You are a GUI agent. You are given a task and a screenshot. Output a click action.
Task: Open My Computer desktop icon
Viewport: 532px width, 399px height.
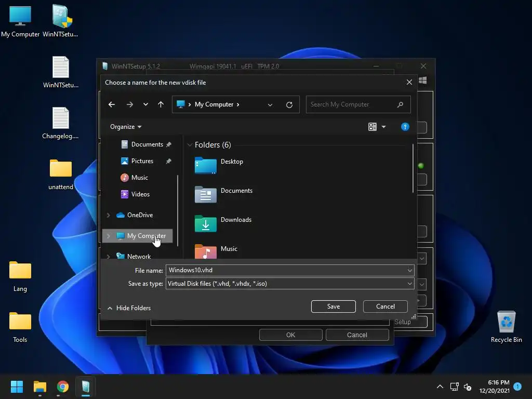point(20,21)
